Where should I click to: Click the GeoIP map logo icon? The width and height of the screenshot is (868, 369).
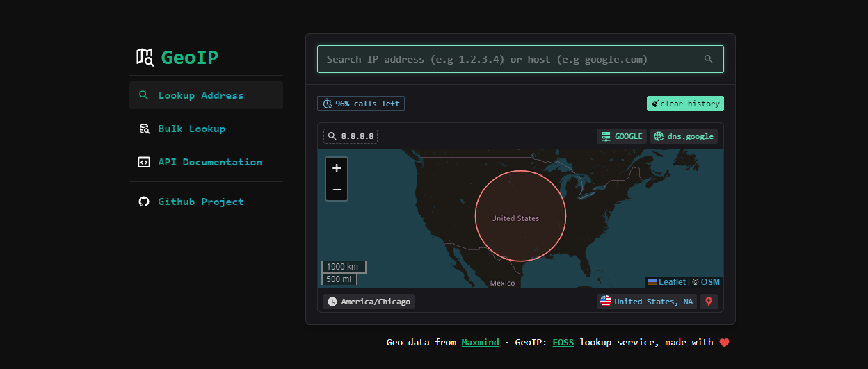click(145, 57)
